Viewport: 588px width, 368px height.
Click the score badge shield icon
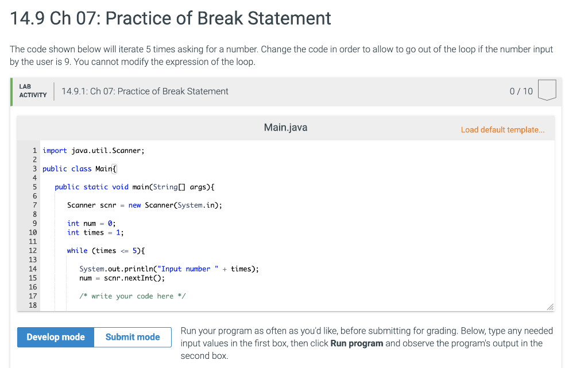(547, 90)
